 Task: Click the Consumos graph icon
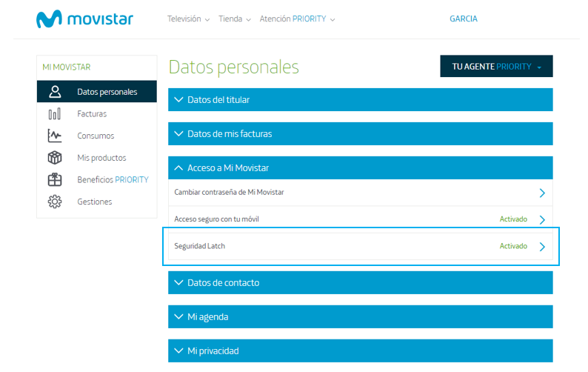pyautogui.click(x=55, y=136)
